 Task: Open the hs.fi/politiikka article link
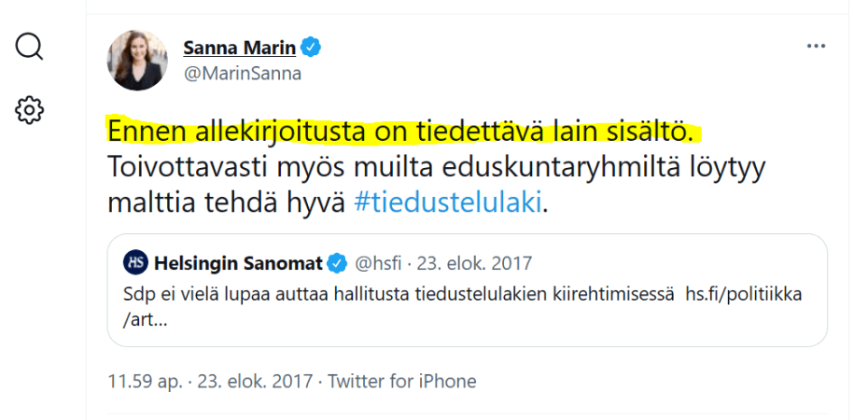[x=743, y=295]
